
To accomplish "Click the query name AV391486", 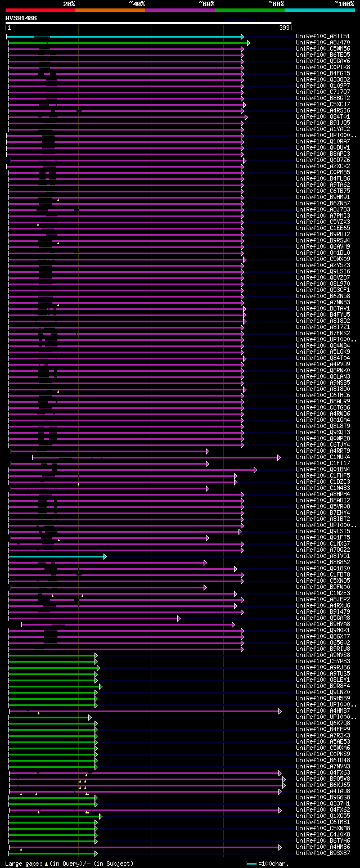I will click(21, 18).
